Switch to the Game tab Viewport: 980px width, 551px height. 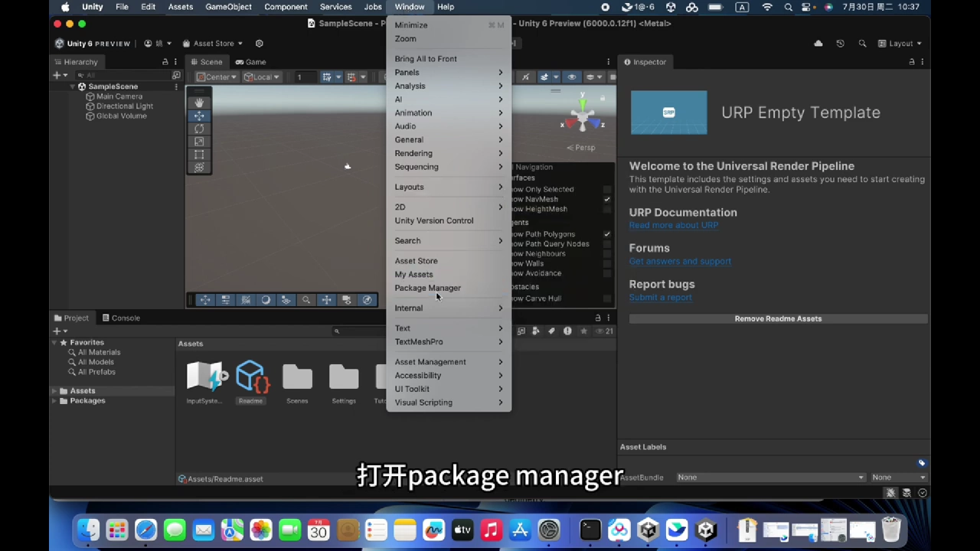click(250, 62)
